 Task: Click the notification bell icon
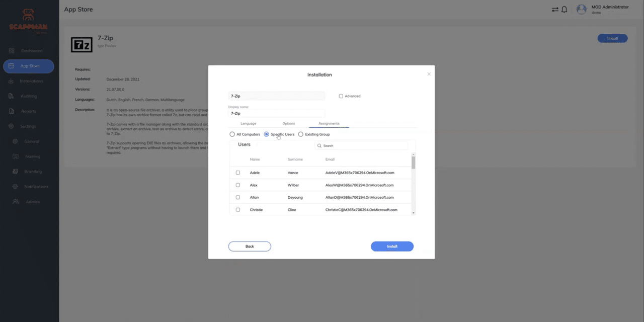tap(564, 10)
